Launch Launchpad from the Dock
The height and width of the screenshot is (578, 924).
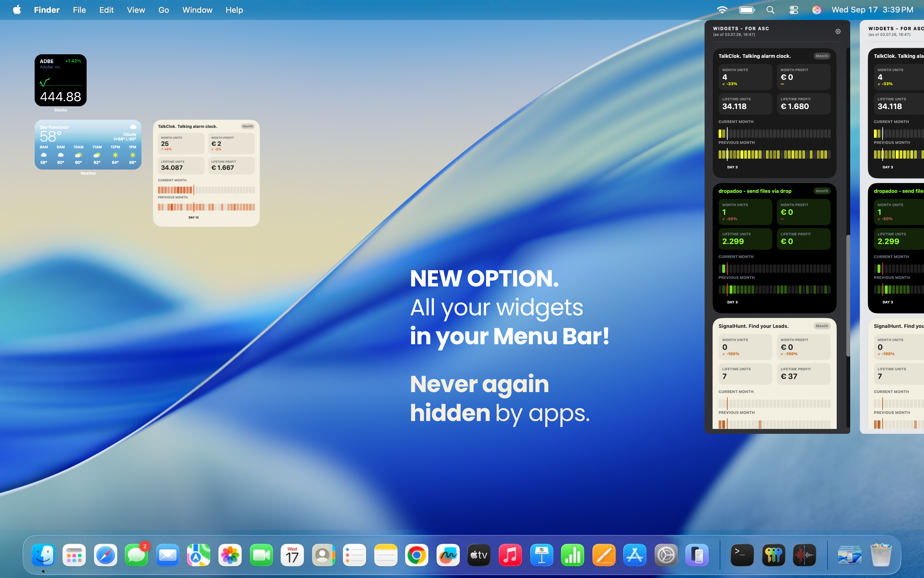[74, 555]
